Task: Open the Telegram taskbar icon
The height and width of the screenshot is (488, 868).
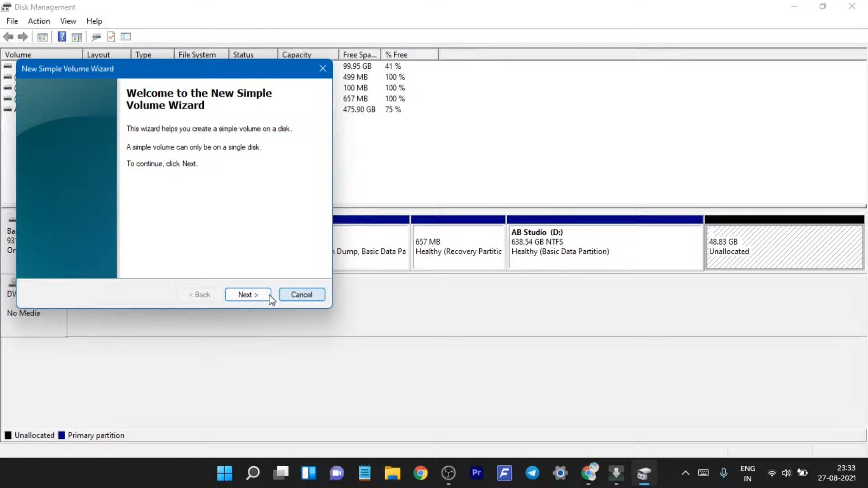Action: [x=532, y=473]
